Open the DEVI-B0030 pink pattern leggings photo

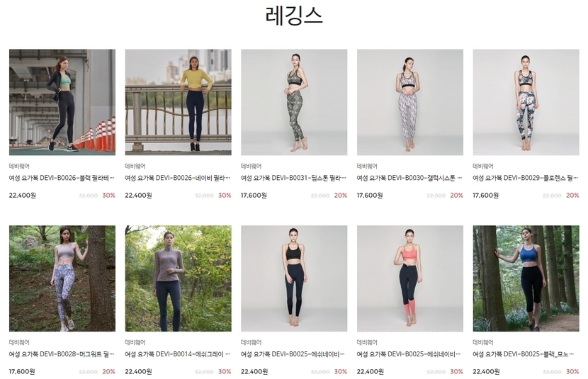point(410,102)
